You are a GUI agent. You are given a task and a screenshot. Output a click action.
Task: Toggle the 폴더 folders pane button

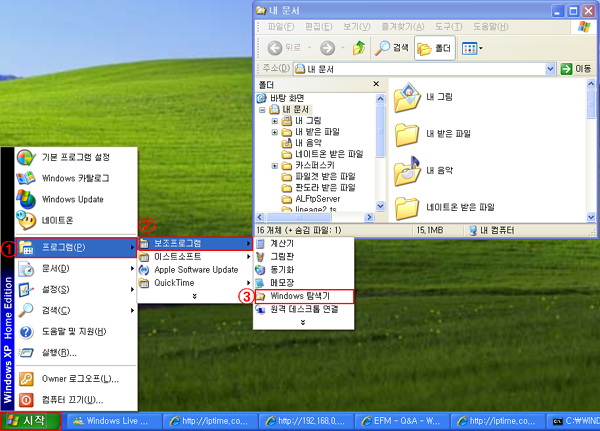coord(436,48)
